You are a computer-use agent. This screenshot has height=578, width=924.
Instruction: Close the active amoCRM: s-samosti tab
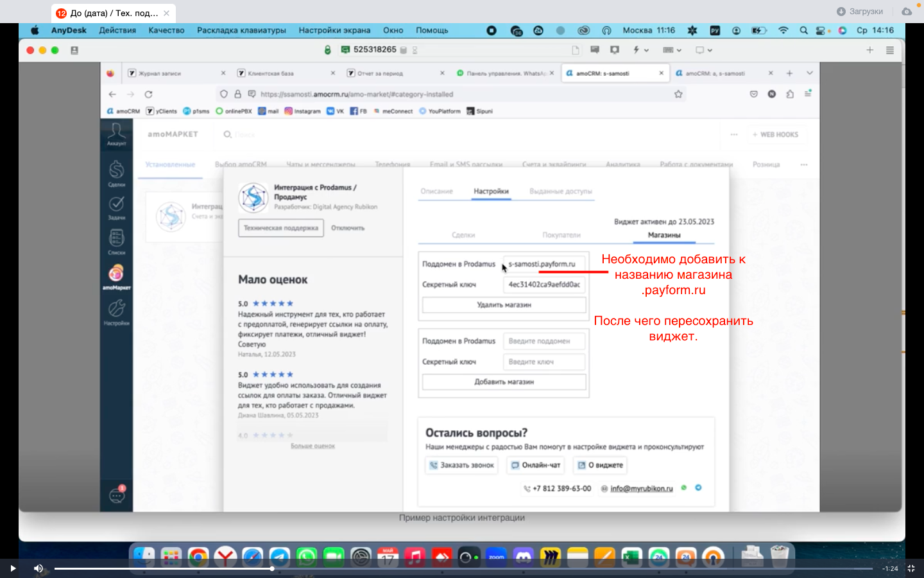662,73
